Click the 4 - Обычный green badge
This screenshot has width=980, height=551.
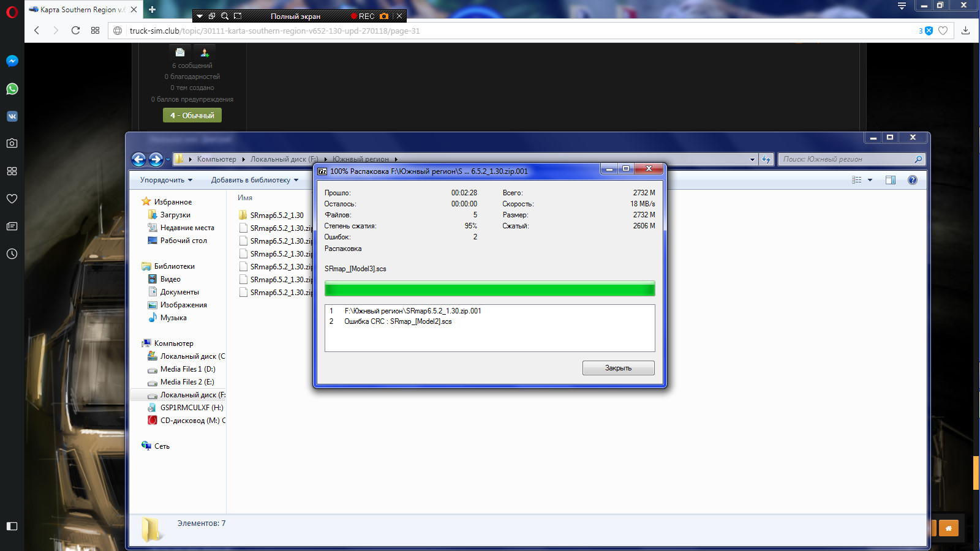(x=192, y=115)
